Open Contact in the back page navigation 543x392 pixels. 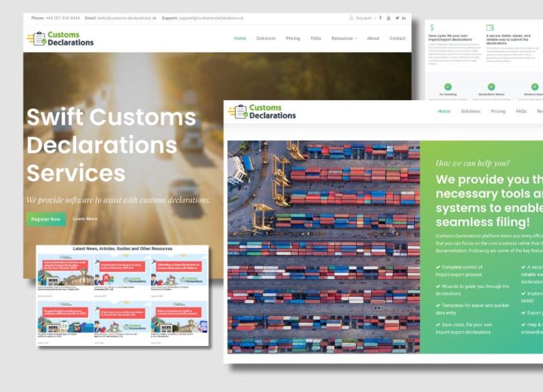coord(397,38)
